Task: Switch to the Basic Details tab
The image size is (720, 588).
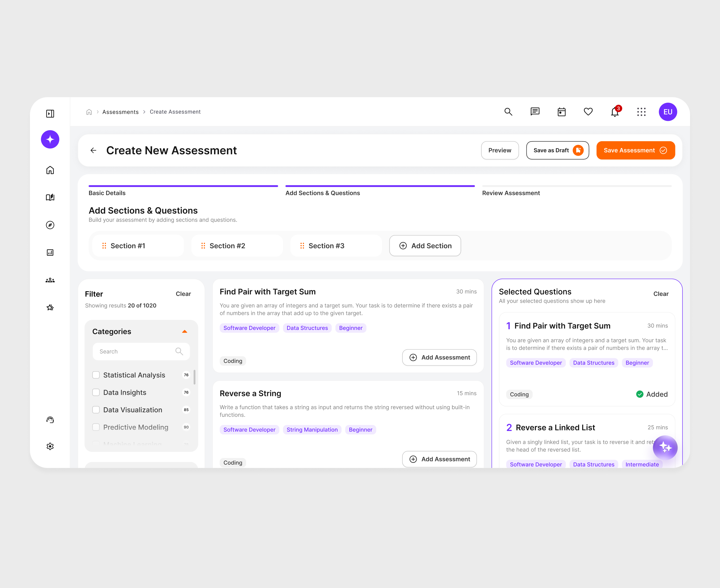Action: (x=107, y=193)
